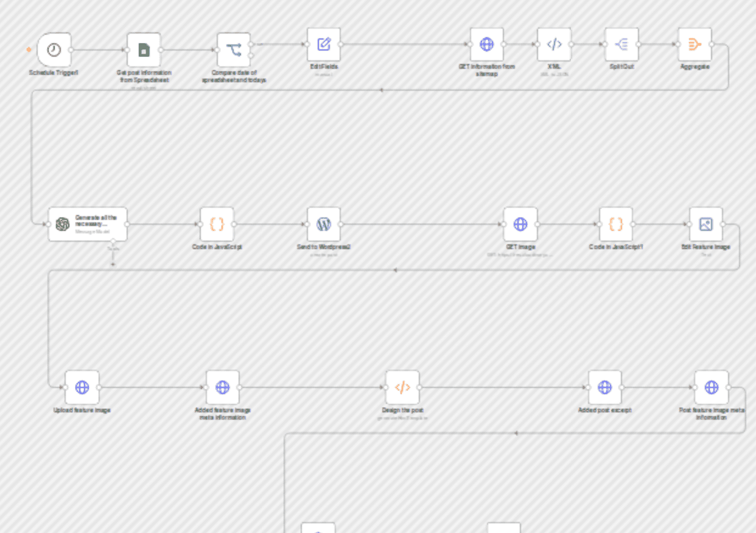Viewport: 756px width, 533px height.
Task: Select GET information from sitemap globe node
Action: click(x=487, y=44)
